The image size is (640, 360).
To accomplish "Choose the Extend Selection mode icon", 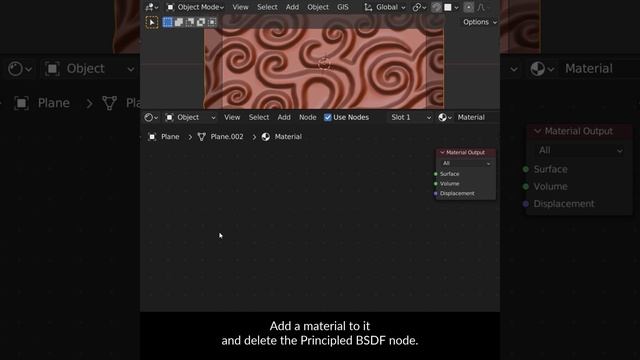I will click(x=179, y=22).
